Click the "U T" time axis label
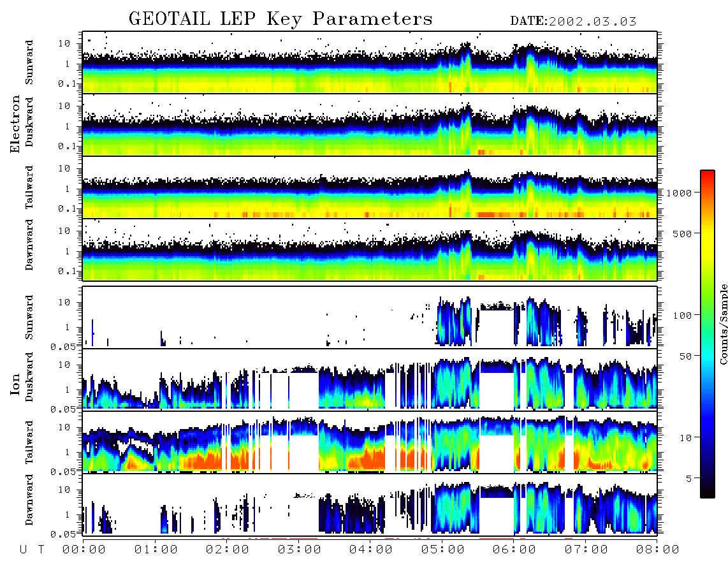728x561 pixels. pyautogui.click(x=32, y=550)
